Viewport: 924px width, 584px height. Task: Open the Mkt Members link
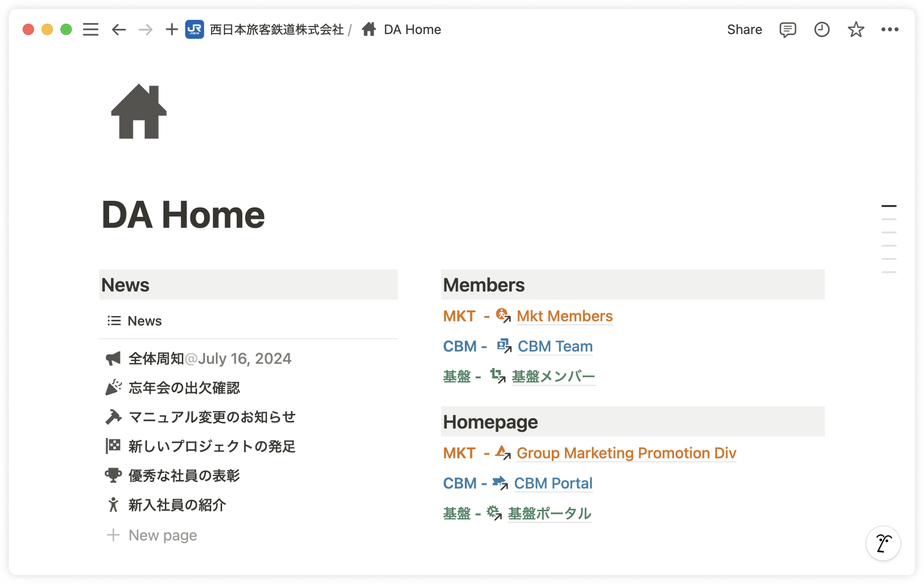click(564, 316)
